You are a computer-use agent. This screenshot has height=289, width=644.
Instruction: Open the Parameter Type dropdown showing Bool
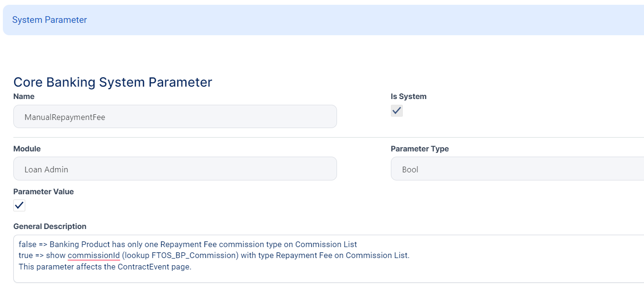pos(517,169)
